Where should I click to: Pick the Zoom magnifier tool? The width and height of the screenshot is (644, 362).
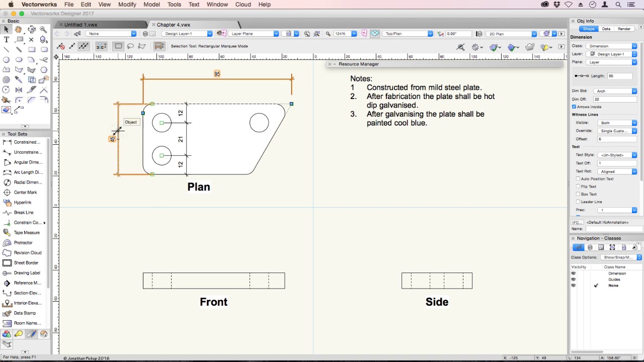coord(43,29)
